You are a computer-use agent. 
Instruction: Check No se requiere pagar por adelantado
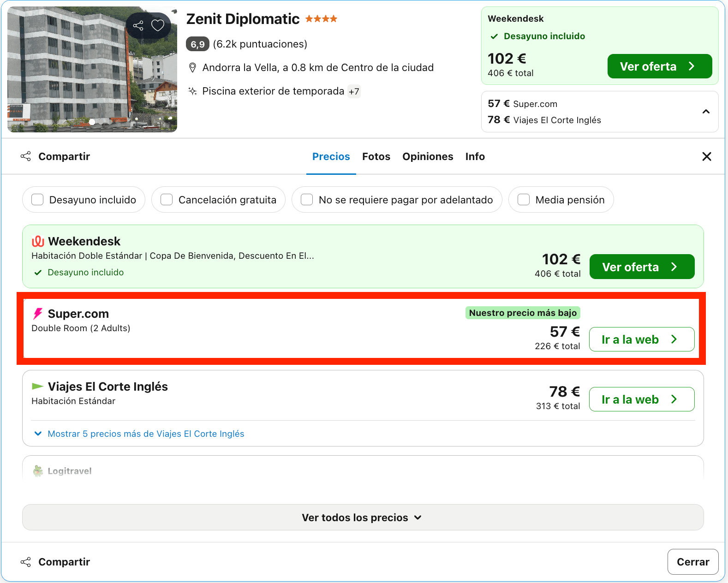coord(307,200)
